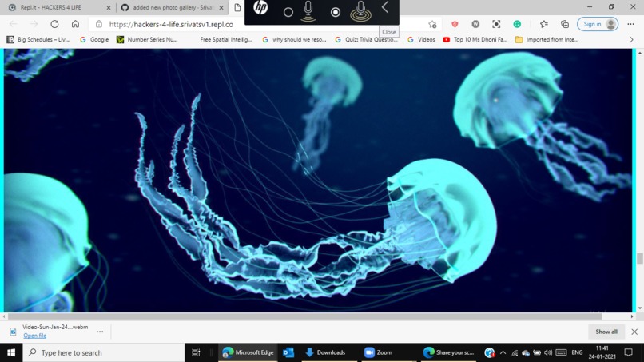Open the red shield ad blocker extension
Screen dimensions: 644x362
tap(455, 24)
